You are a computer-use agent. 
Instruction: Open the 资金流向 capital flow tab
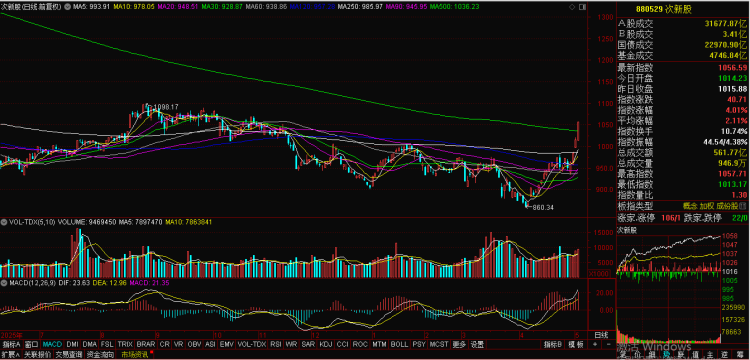(x=100, y=355)
